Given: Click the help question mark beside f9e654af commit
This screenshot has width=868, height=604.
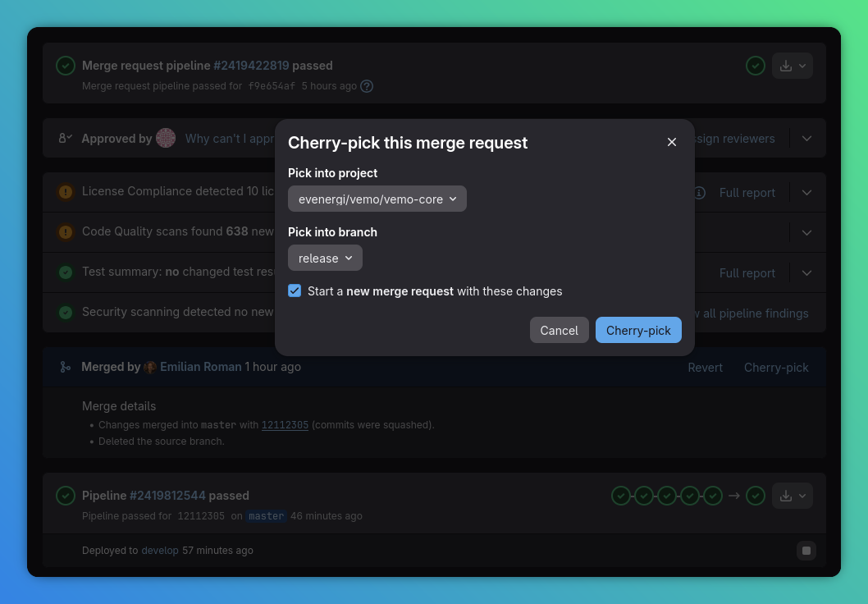Looking at the screenshot, I should (366, 86).
